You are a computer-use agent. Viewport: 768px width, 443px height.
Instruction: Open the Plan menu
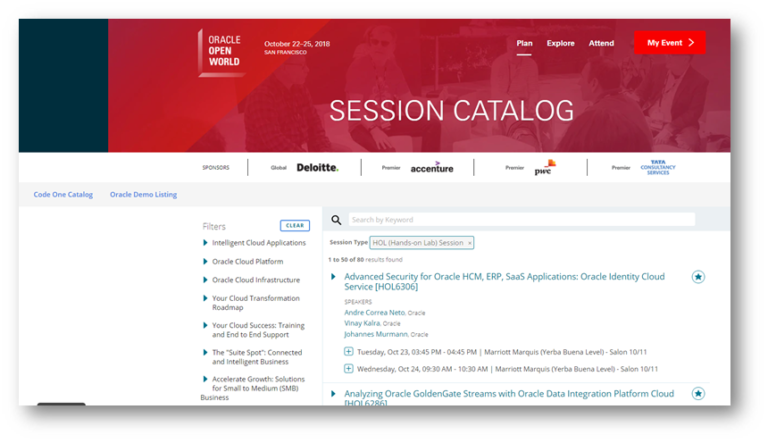(x=524, y=43)
